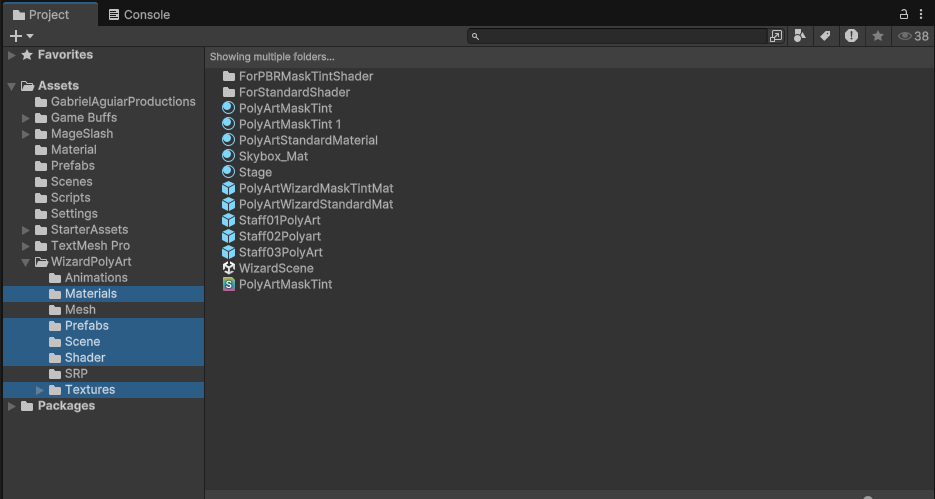Viewport: 935px width, 499px height.
Task: Select the Scripts folder
Action: (70, 198)
